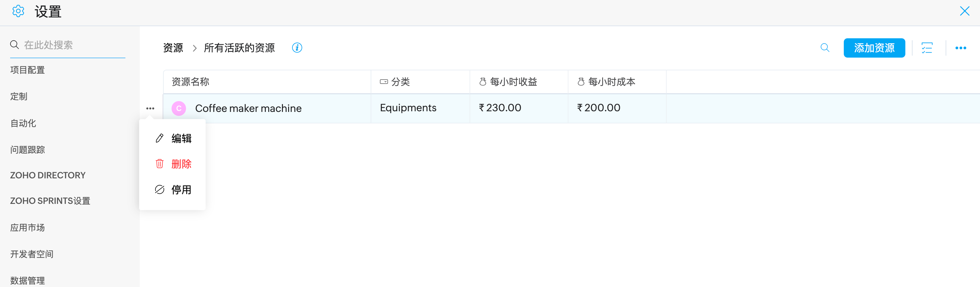Open the resource search magnifier icon
The width and height of the screenshot is (980, 287).
825,48
